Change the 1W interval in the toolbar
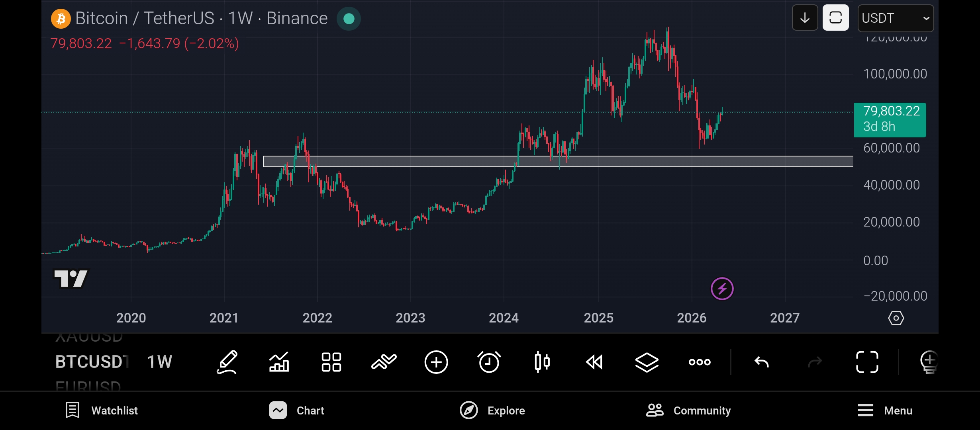This screenshot has height=430, width=980. (159, 362)
